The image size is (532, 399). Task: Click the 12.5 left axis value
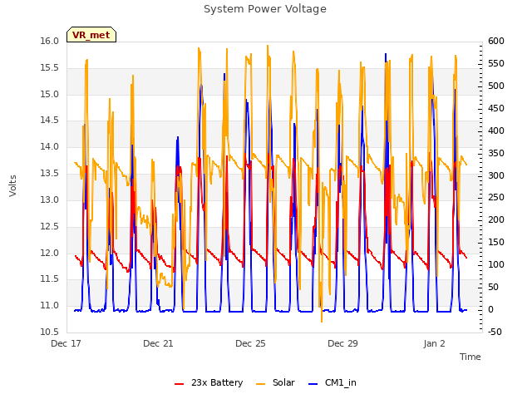[x=50, y=226]
